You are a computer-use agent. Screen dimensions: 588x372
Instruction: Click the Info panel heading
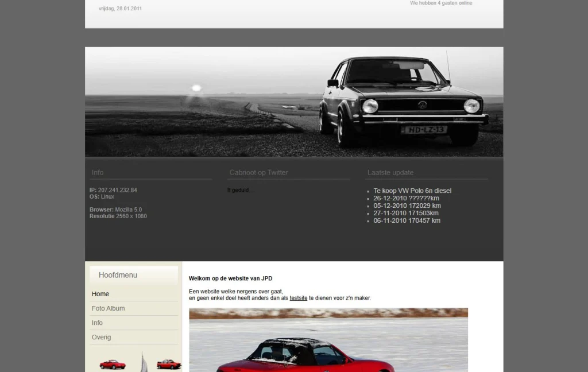point(98,172)
